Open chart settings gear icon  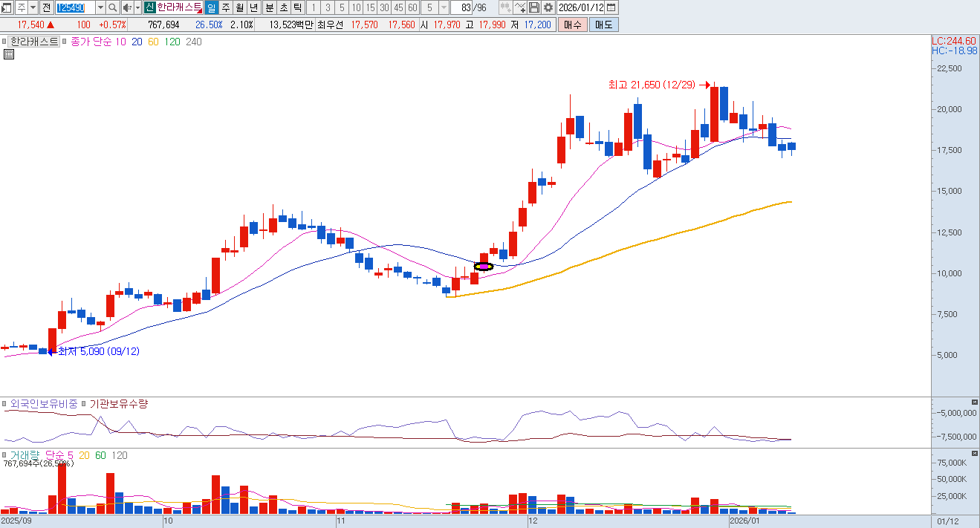(x=548, y=7)
